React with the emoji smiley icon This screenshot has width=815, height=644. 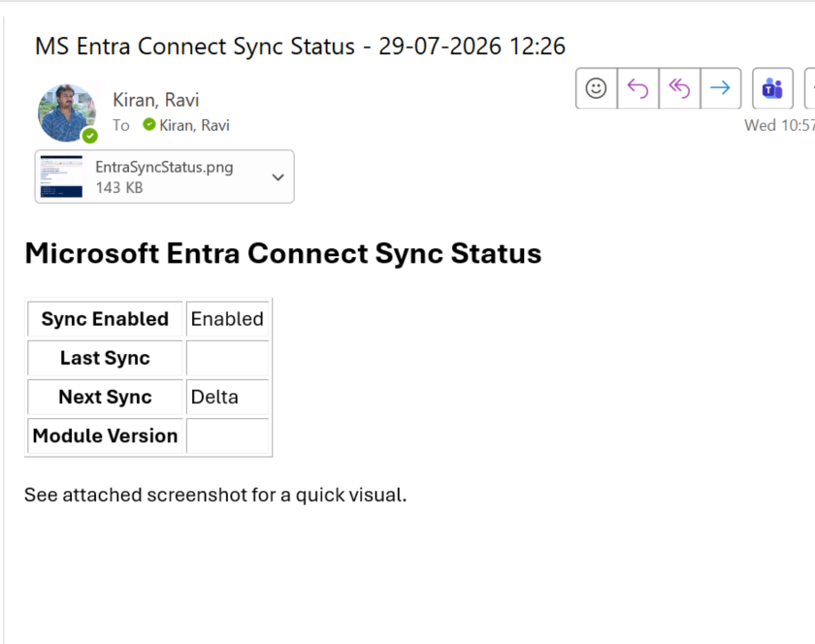(596, 88)
